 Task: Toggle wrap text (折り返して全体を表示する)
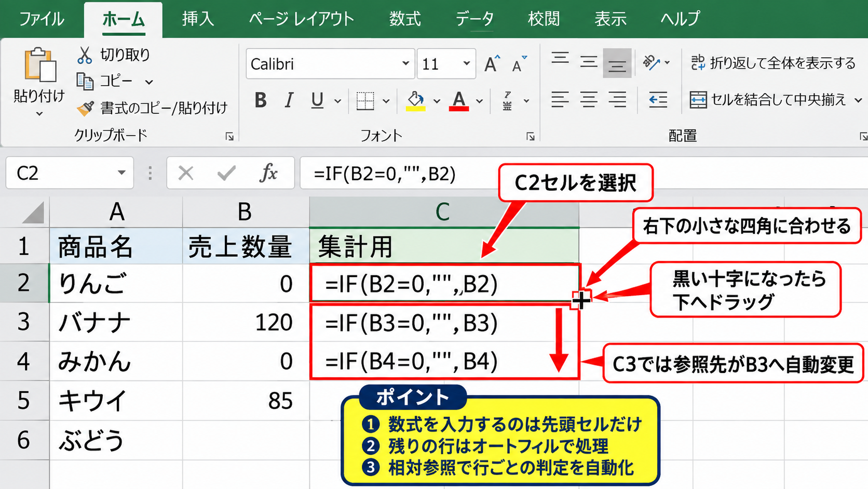tap(773, 63)
